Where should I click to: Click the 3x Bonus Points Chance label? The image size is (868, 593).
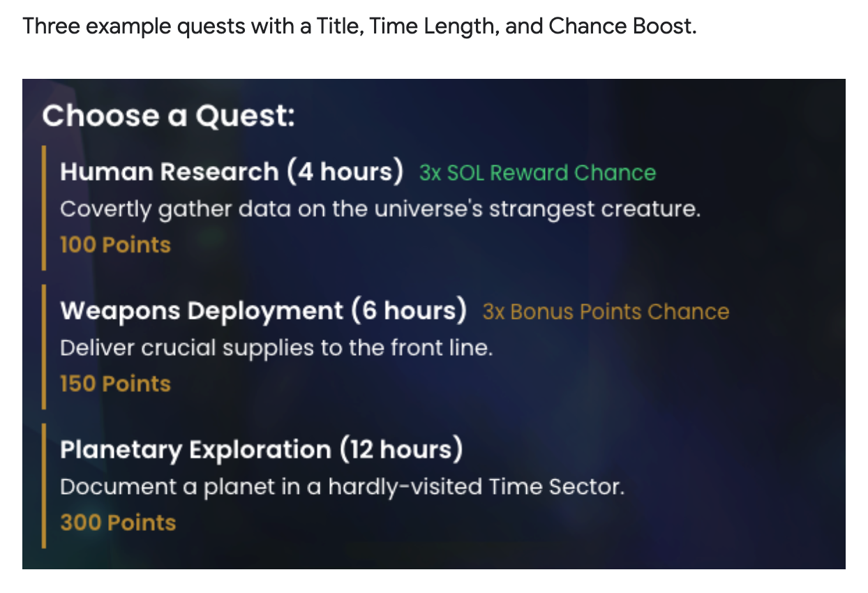(x=606, y=312)
